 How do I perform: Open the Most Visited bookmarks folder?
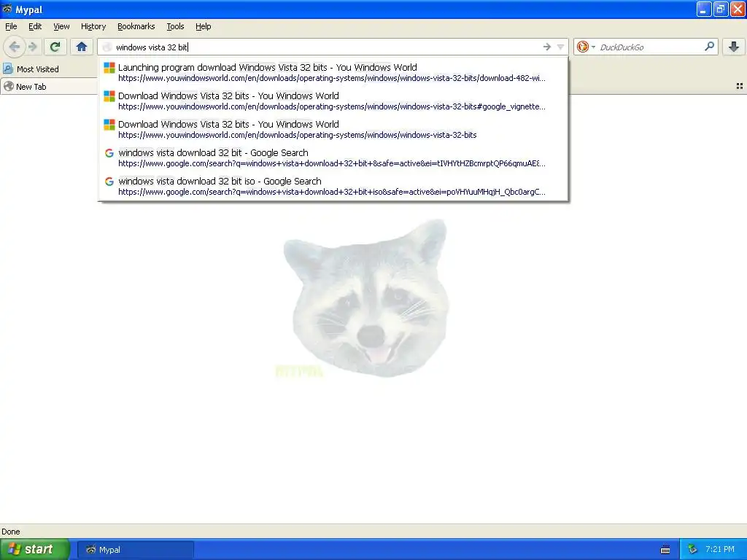click(x=31, y=69)
